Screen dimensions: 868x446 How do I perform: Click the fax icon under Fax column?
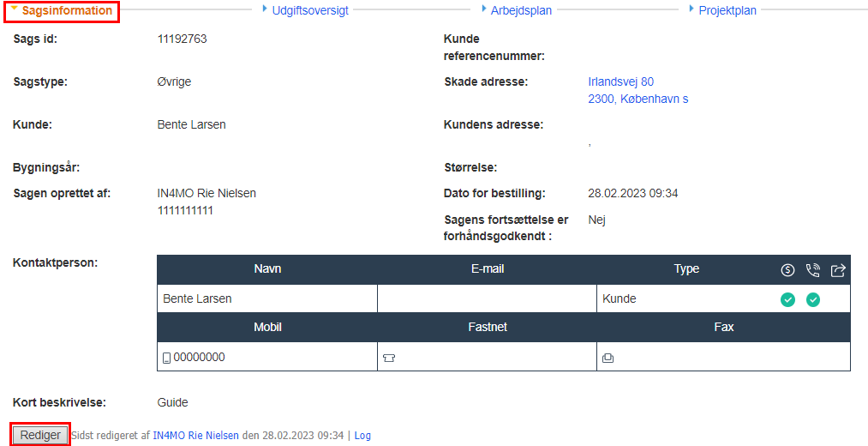coord(608,359)
